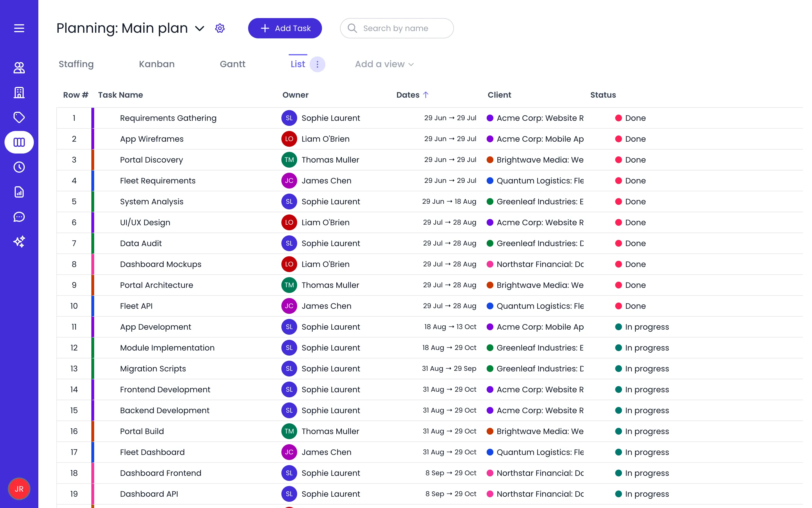812x508 pixels.
Task: Click the search magnifier icon
Action: pyautogui.click(x=352, y=28)
